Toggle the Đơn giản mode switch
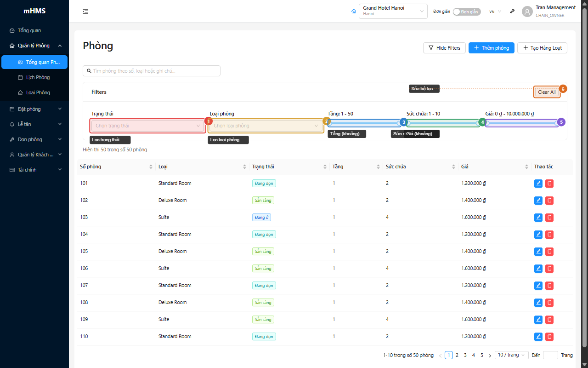The height and width of the screenshot is (368, 588). tap(467, 11)
